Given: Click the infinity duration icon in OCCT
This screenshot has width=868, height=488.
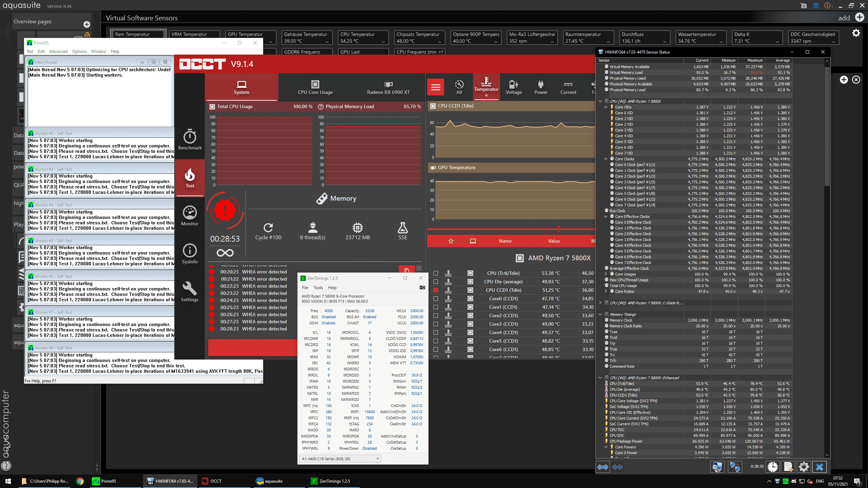Looking at the screenshot, I should tap(225, 253).
